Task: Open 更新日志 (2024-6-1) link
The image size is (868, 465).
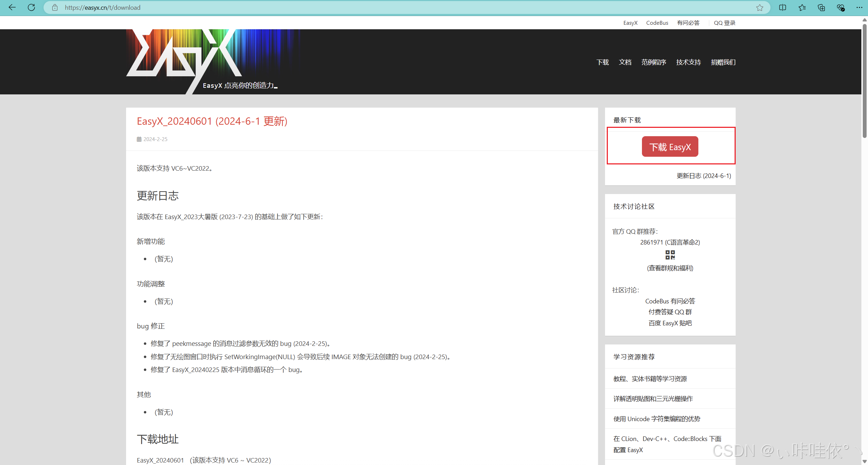Action: tap(704, 176)
